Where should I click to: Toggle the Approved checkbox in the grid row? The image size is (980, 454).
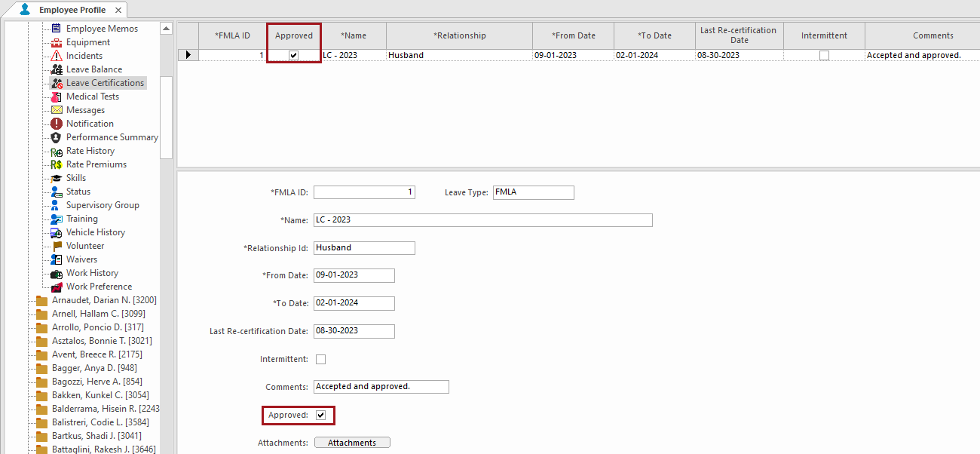[x=293, y=54]
